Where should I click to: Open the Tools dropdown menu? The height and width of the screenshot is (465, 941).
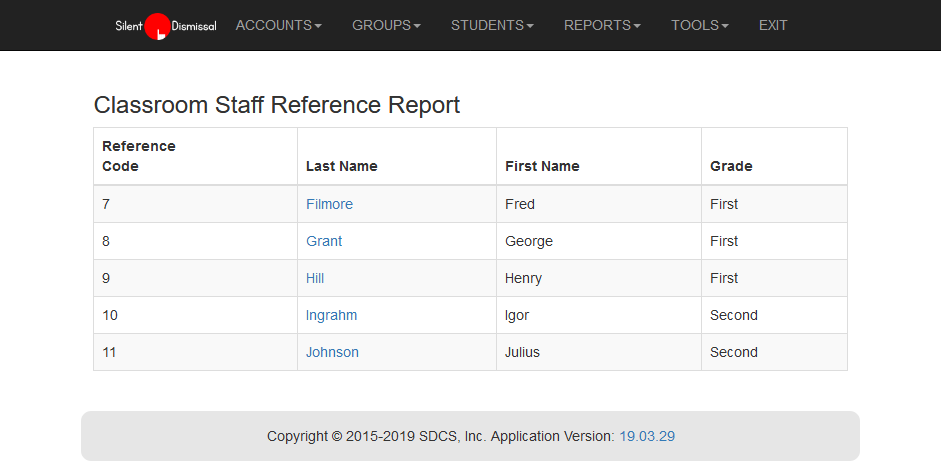click(x=699, y=26)
